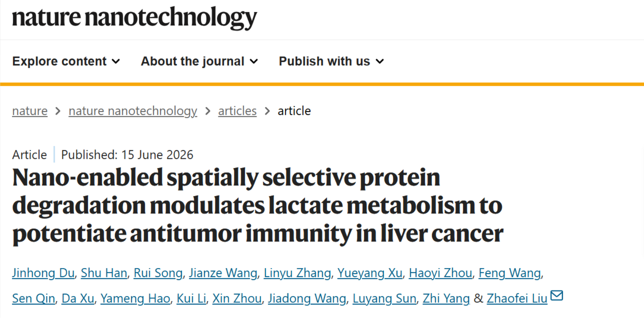Expand the Publish with us menu
644x318 pixels.
coord(331,61)
